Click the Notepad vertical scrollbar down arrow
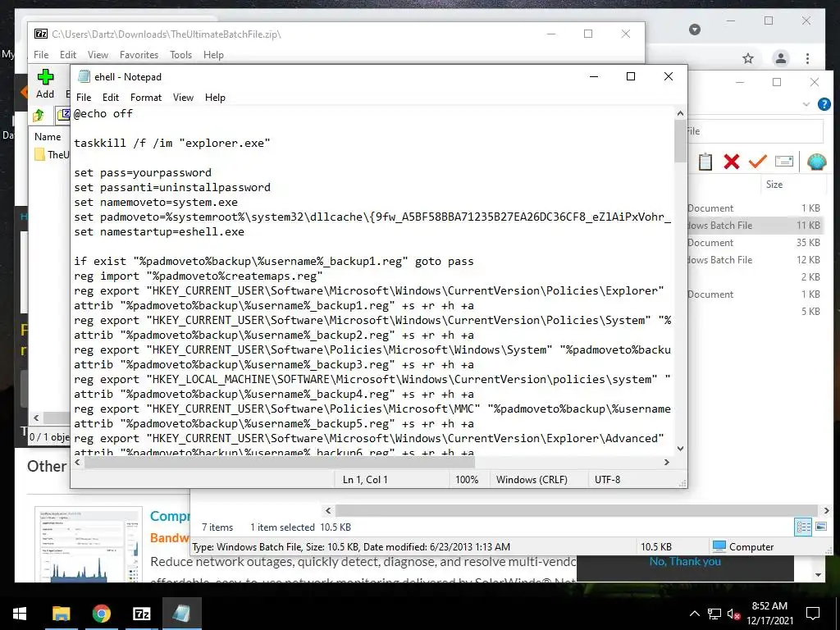Viewport: 840px width, 630px height. [680, 449]
